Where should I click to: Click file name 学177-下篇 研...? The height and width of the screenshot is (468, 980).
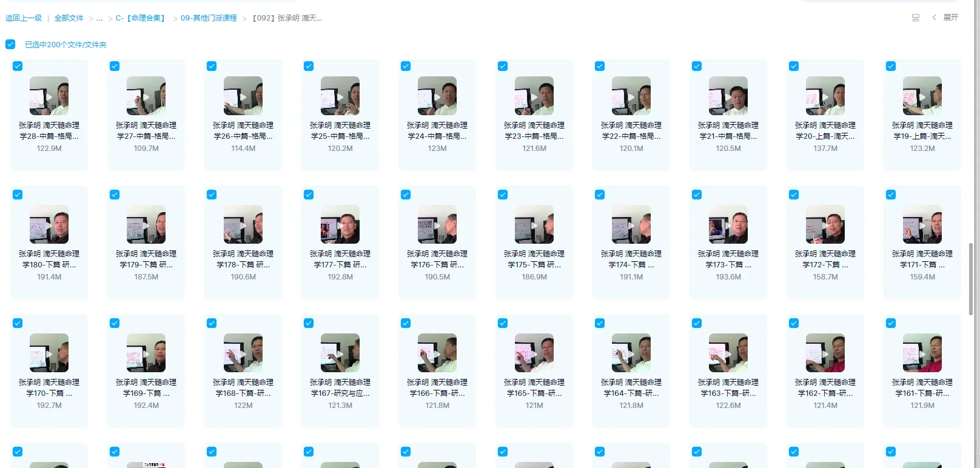[x=340, y=259]
